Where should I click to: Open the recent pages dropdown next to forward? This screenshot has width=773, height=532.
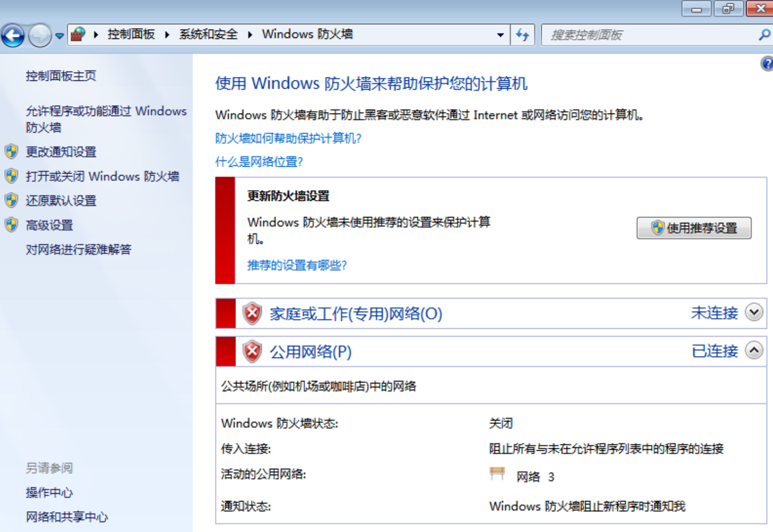tap(60, 36)
